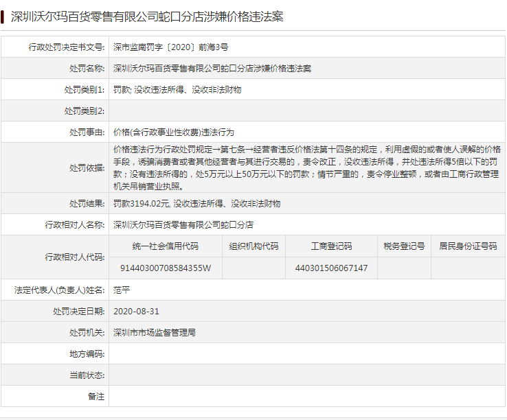
Task: Click the result text 罚款3194.02元
Action: tap(142, 204)
